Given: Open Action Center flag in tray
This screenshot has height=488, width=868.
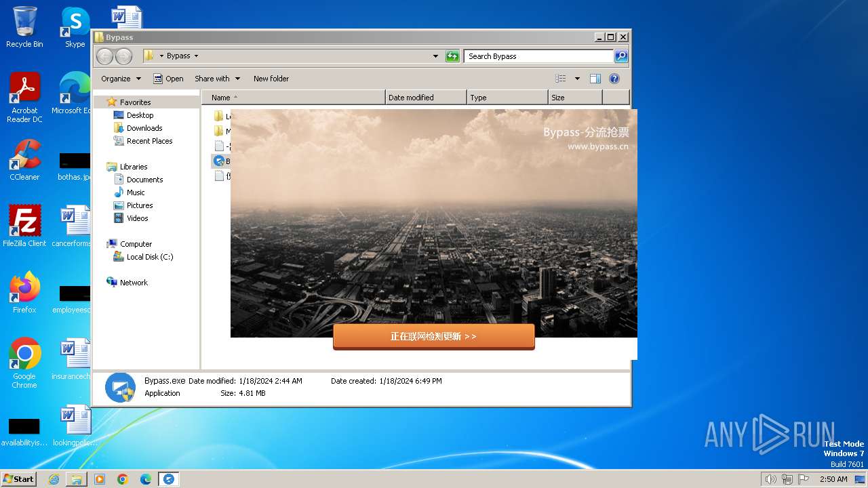Looking at the screenshot, I should coord(804,479).
